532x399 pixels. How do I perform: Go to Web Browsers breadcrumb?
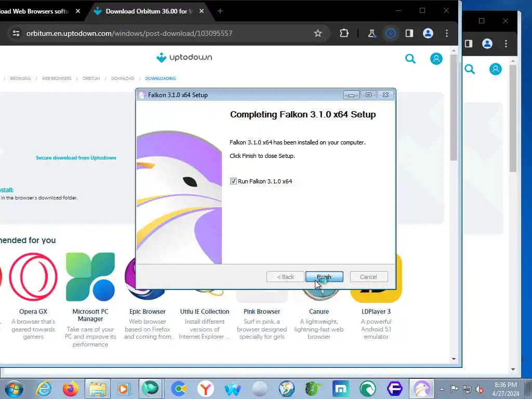(57, 78)
